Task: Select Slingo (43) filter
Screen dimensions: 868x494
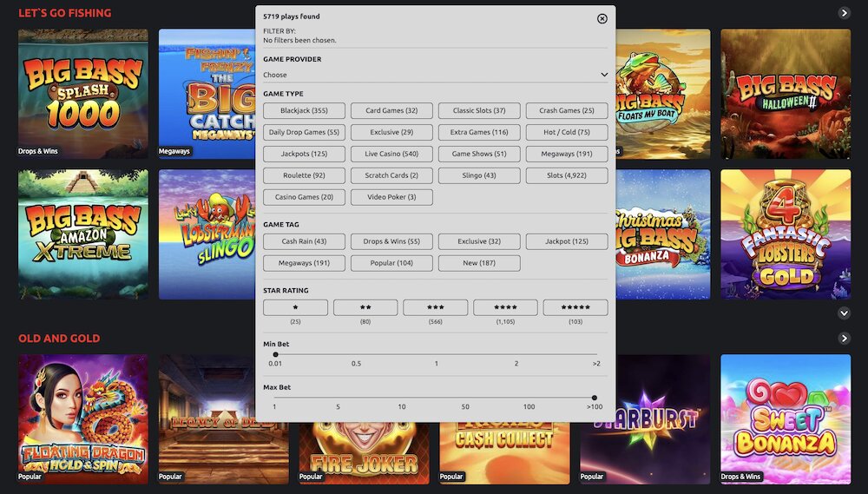Action: [x=479, y=175]
